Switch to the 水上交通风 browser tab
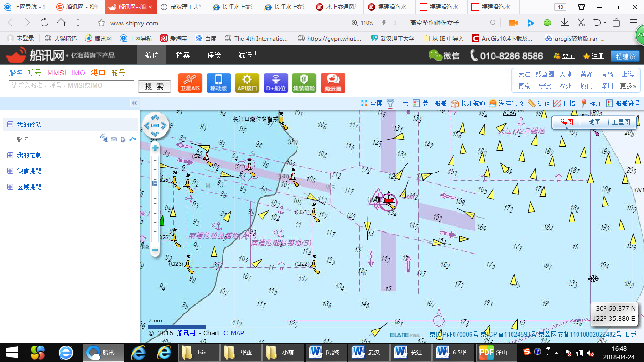 (x=338, y=7)
